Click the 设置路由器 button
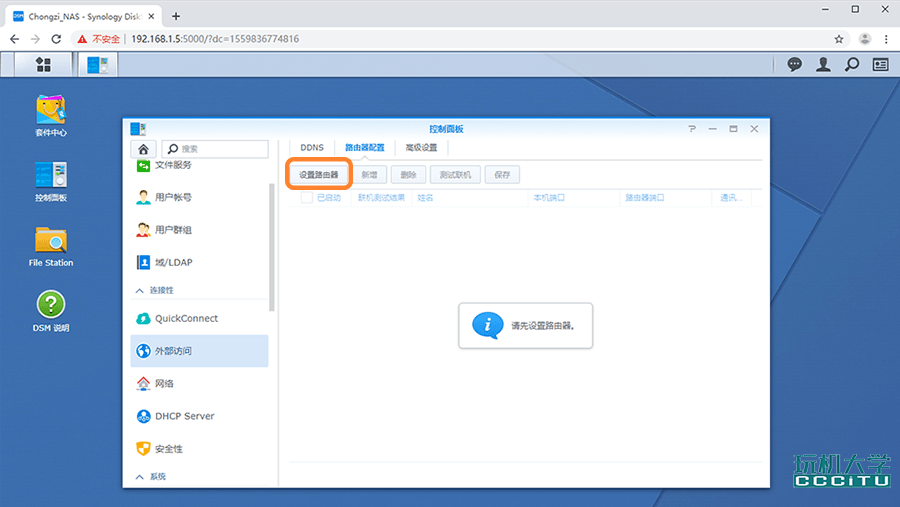Image resolution: width=900 pixels, height=507 pixels. click(x=319, y=174)
